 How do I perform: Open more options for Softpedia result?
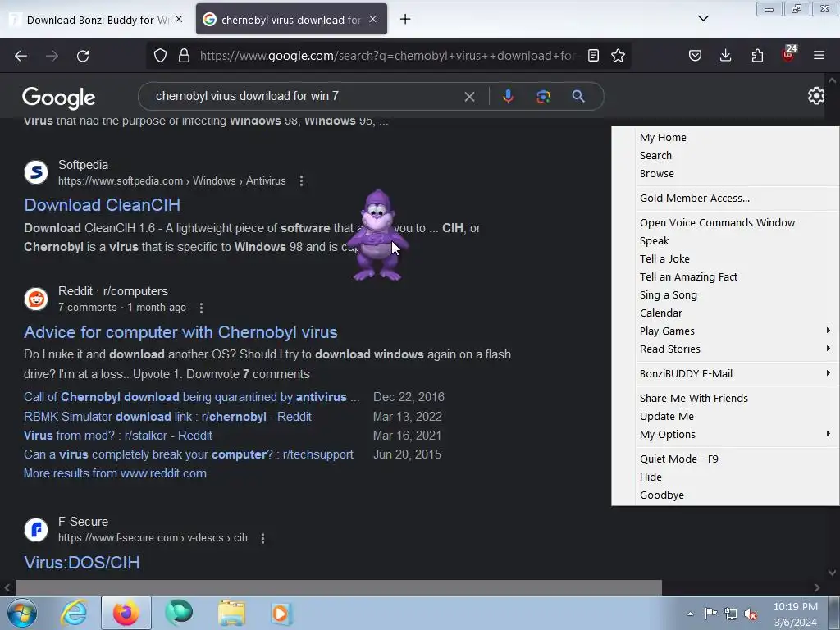coord(302,181)
